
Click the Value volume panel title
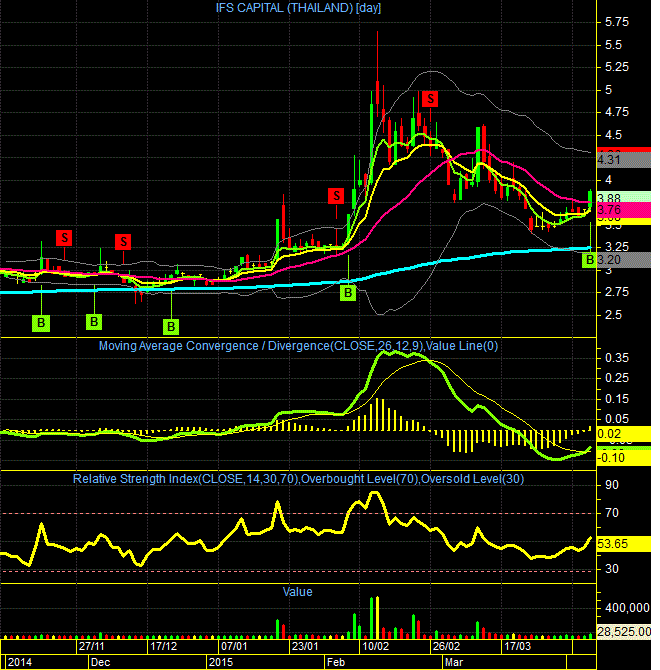click(297, 592)
